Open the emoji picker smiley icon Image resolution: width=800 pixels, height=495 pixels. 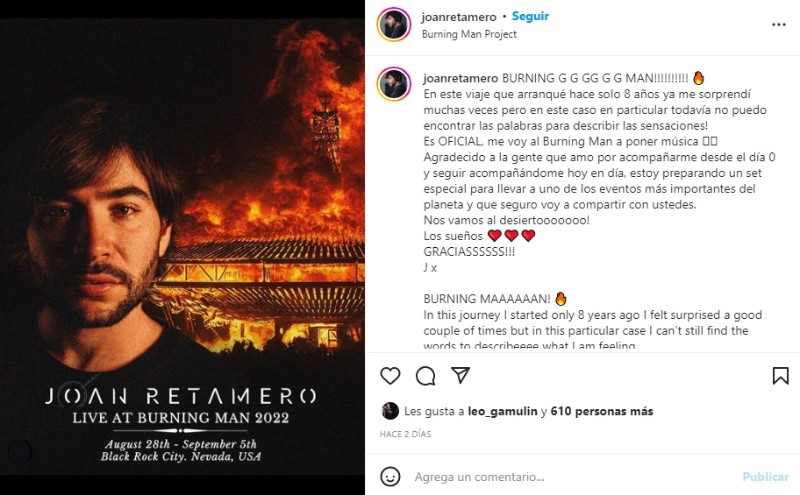[390, 477]
